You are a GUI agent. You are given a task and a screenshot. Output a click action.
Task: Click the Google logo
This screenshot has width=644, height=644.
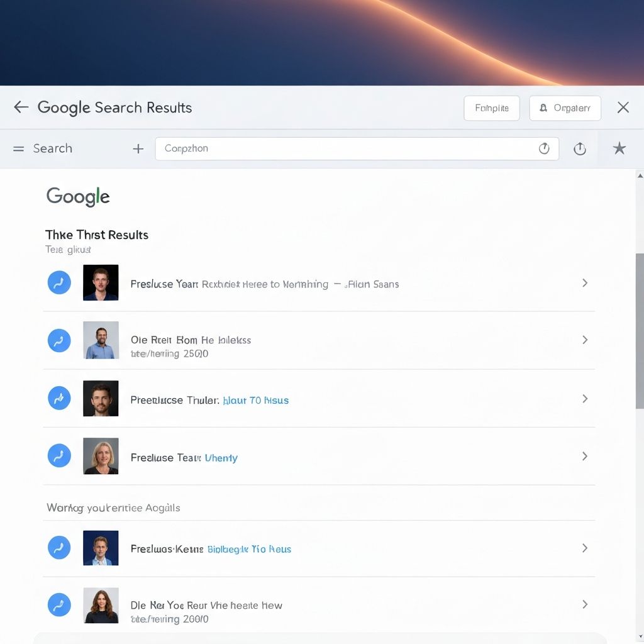pyautogui.click(x=78, y=196)
